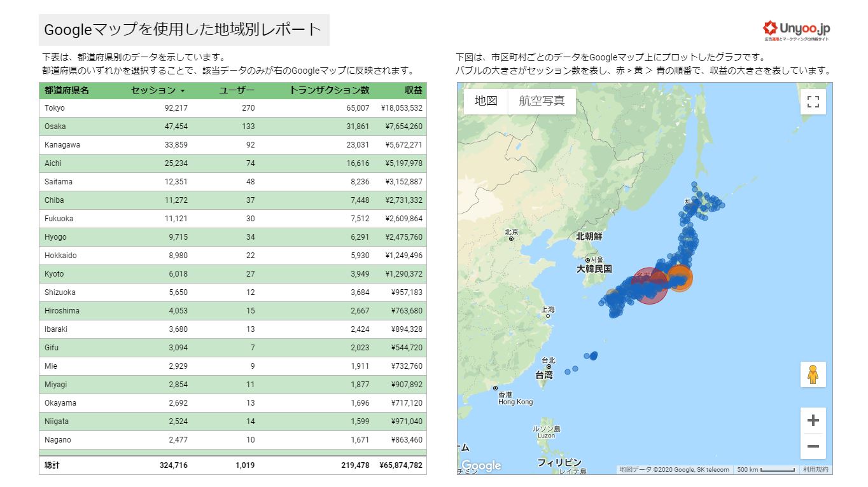Click the 大韓民国 label on the map

point(594,269)
